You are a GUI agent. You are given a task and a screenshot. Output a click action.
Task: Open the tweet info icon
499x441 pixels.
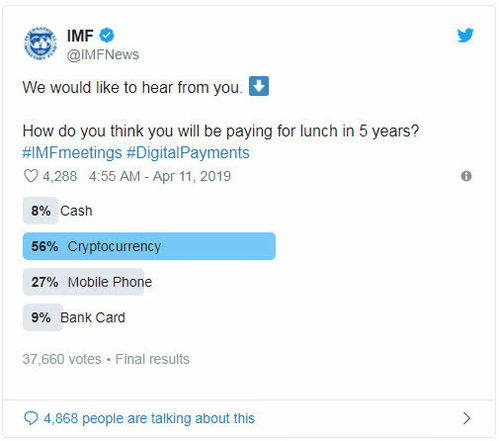pos(466,176)
